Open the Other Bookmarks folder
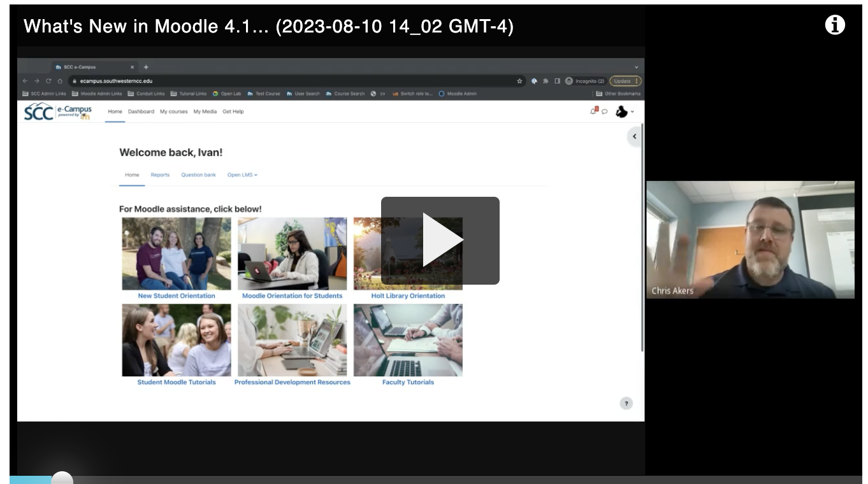 (618, 94)
